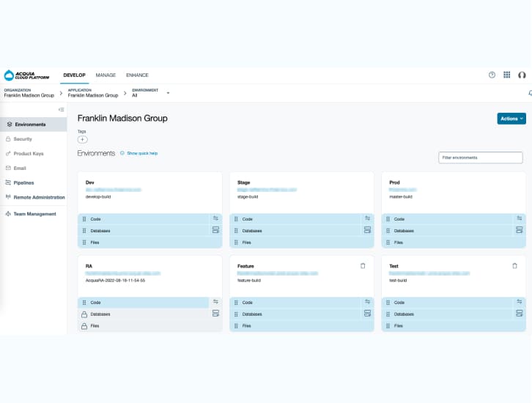The width and height of the screenshot is (532, 403).
Task: Click the RA Files lock icon
Action: (x=84, y=325)
